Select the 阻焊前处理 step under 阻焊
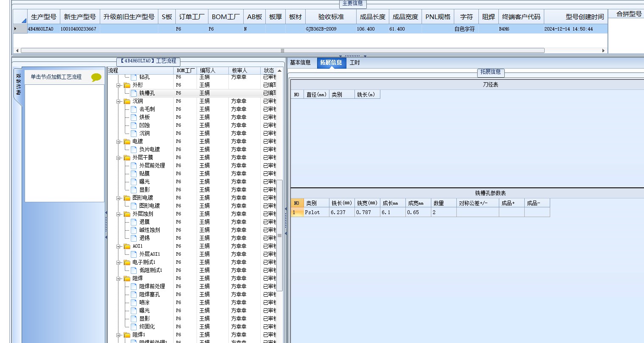This screenshot has width=644, height=343. pos(152,286)
